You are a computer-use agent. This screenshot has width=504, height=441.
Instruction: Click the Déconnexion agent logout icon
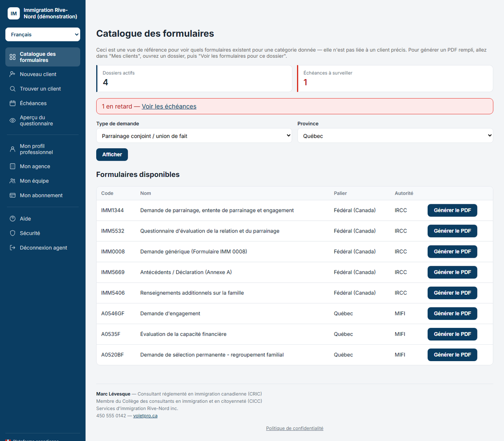tap(13, 248)
